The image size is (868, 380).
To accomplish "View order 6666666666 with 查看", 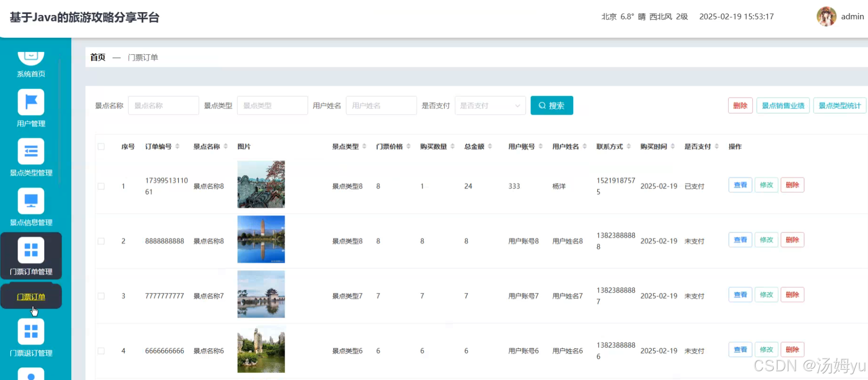I will [x=740, y=349].
